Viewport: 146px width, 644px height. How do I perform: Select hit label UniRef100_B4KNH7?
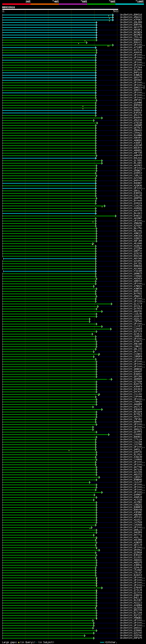[x=131, y=183]
